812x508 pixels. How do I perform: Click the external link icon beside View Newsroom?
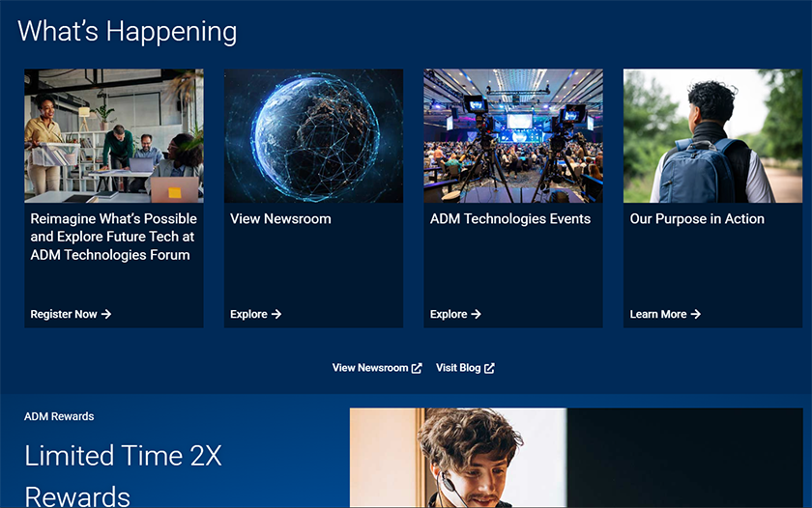coord(417,368)
